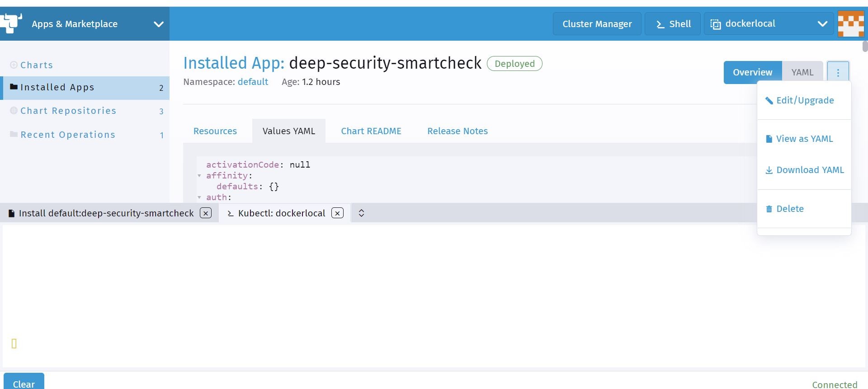
Task: Click the Installed Apps count badge 2
Action: pos(161,88)
